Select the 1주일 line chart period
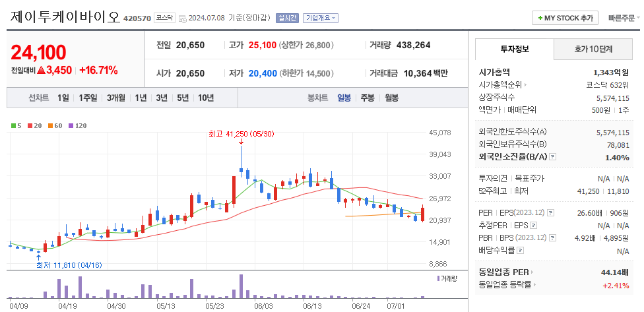This screenshot has width=644, height=312. point(88,98)
